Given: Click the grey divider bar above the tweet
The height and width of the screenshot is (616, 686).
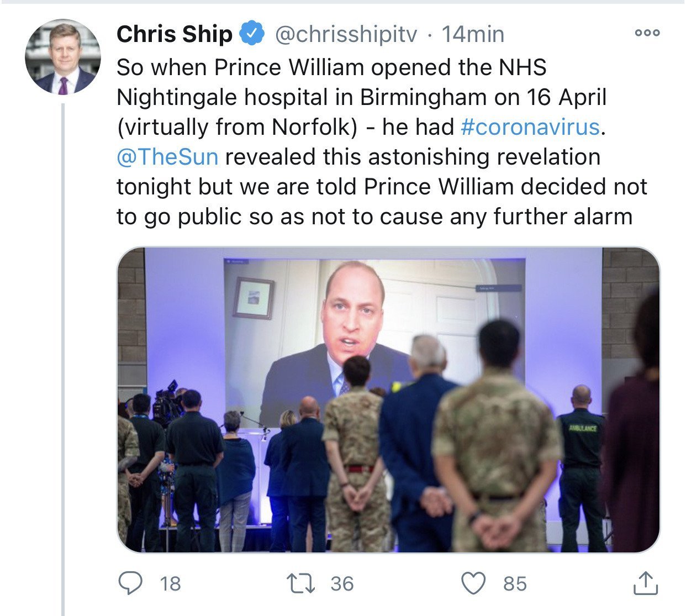Looking at the screenshot, I should [x=343, y=2].
